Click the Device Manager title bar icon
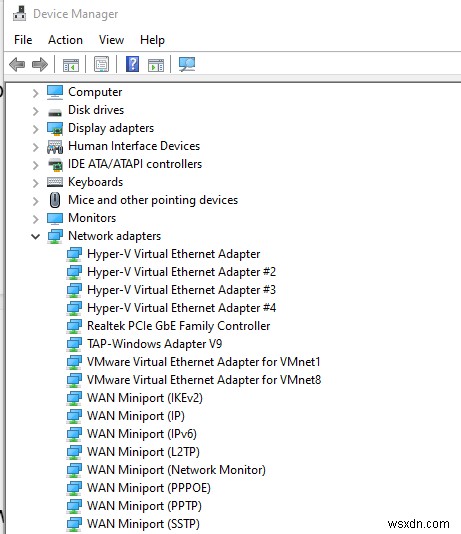Viewport: 461px width, 534px height. tap(19, 14)
